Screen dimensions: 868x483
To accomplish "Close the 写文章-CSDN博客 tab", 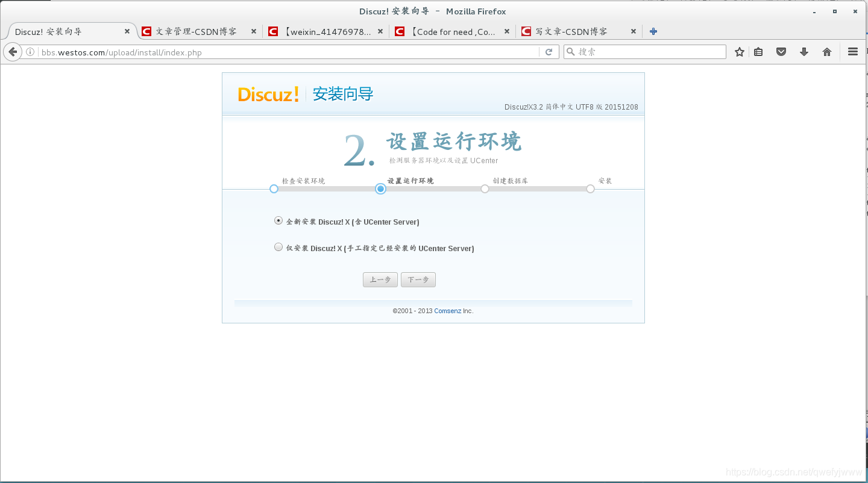I will [x=634, y=31].
